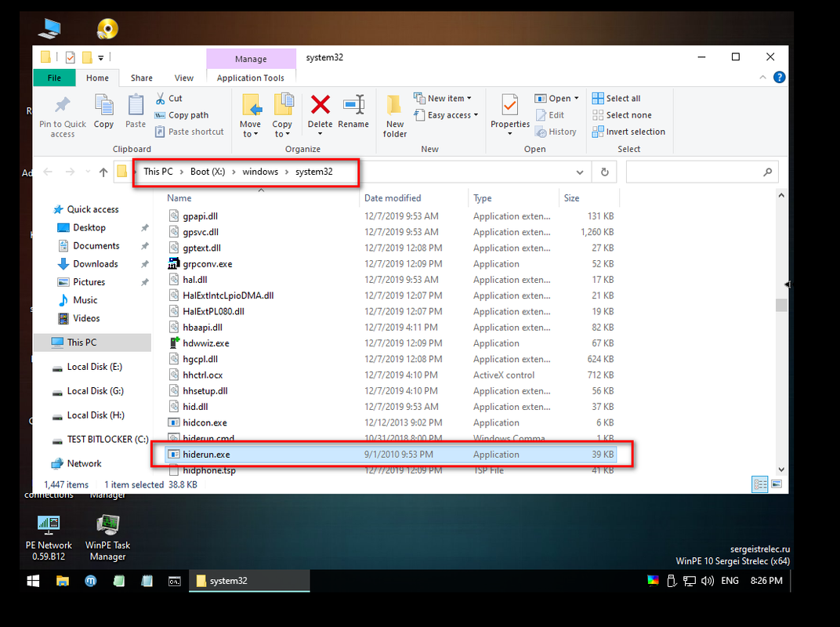Expand the New item dropdown
This screenshot has height=627, width=840.
pos(443,99)
